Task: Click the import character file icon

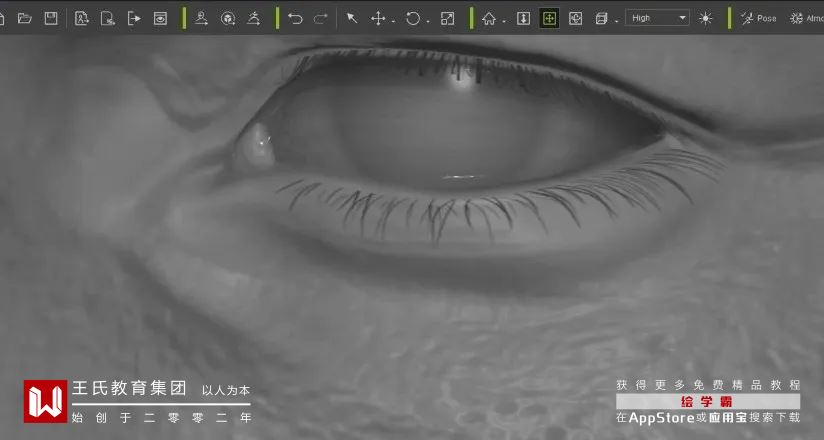Action: (x=81, y=19)
